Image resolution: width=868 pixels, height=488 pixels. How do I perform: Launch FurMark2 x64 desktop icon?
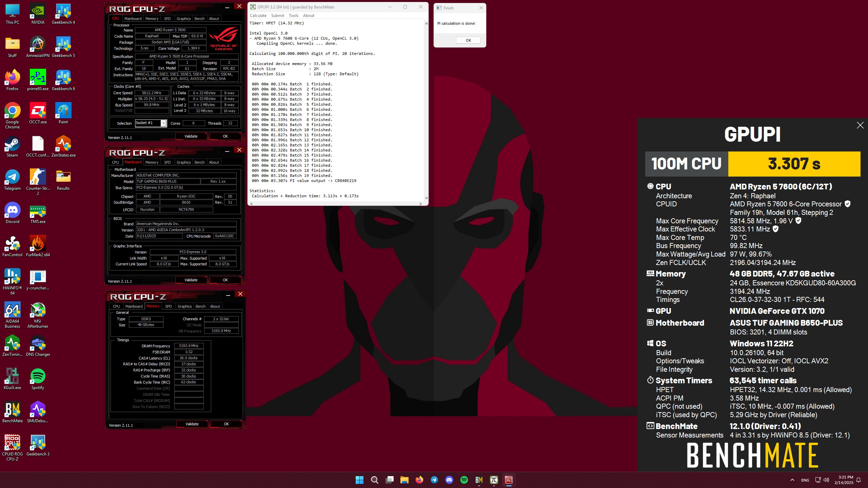[38, 246]
